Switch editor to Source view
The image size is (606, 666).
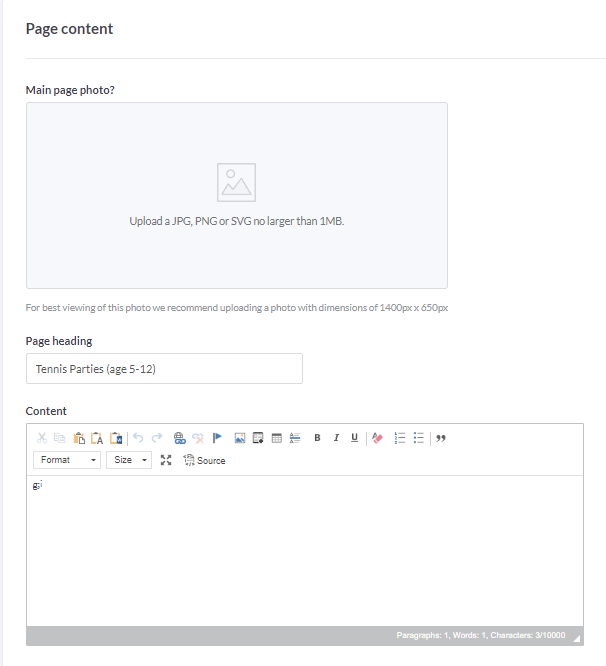pos(204,460)
